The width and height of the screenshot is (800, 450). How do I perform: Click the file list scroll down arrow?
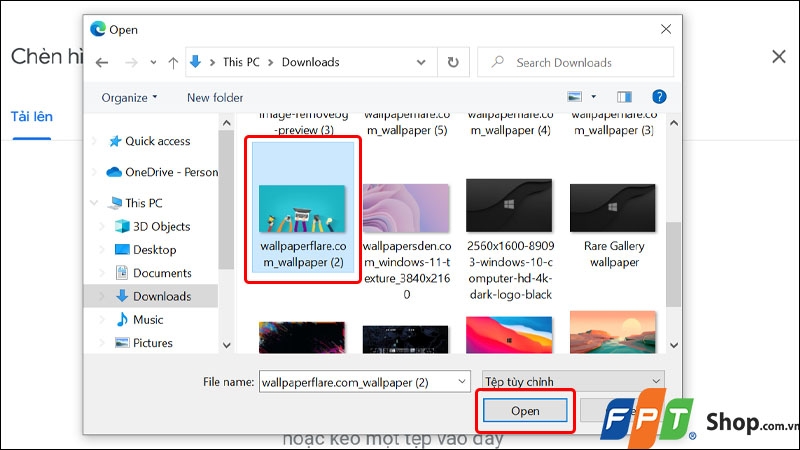click(x=673, y=345)
